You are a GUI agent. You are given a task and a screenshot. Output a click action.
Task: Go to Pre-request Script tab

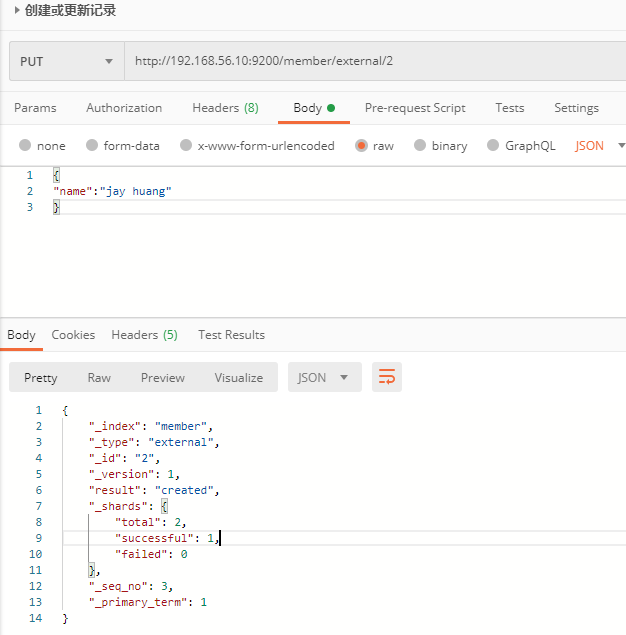(x=415, y=108)
